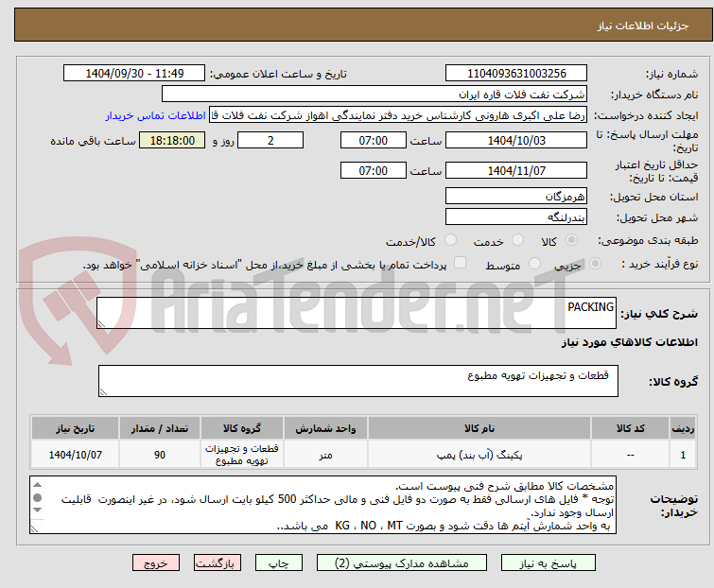
Task: Click the 'نام کالا' column header
Action: tap(479, 428)
